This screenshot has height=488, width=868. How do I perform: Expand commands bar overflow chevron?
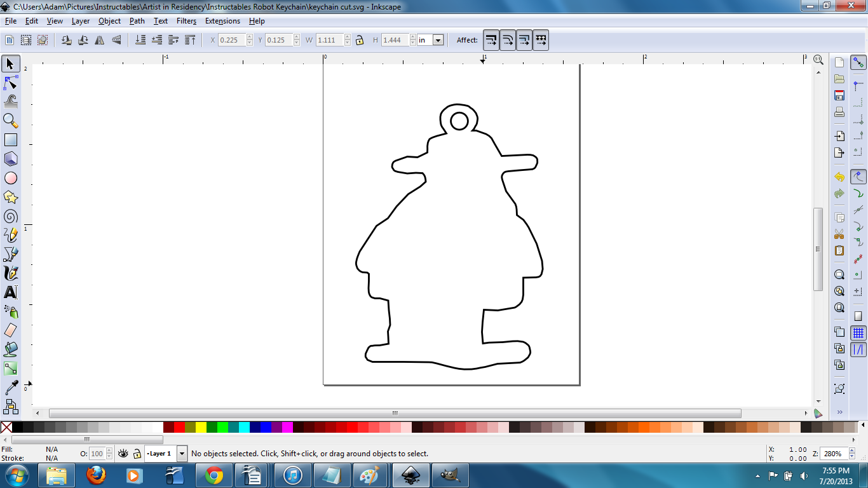point(839,412)
